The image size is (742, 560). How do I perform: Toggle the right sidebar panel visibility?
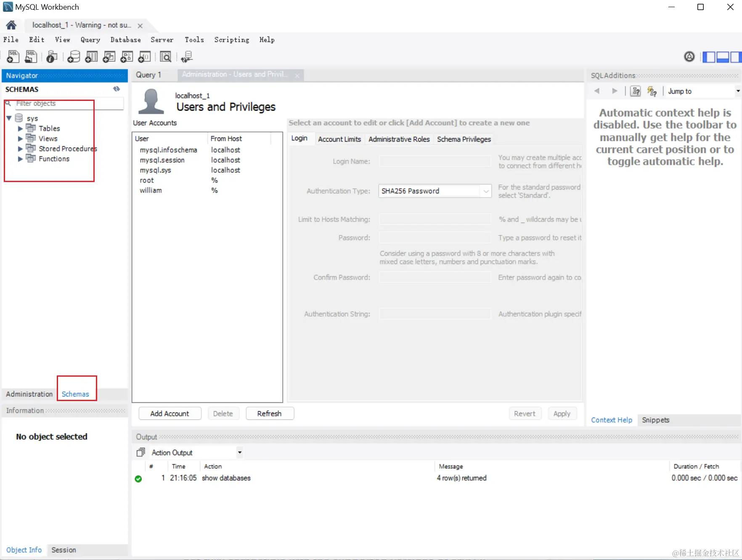736,57
